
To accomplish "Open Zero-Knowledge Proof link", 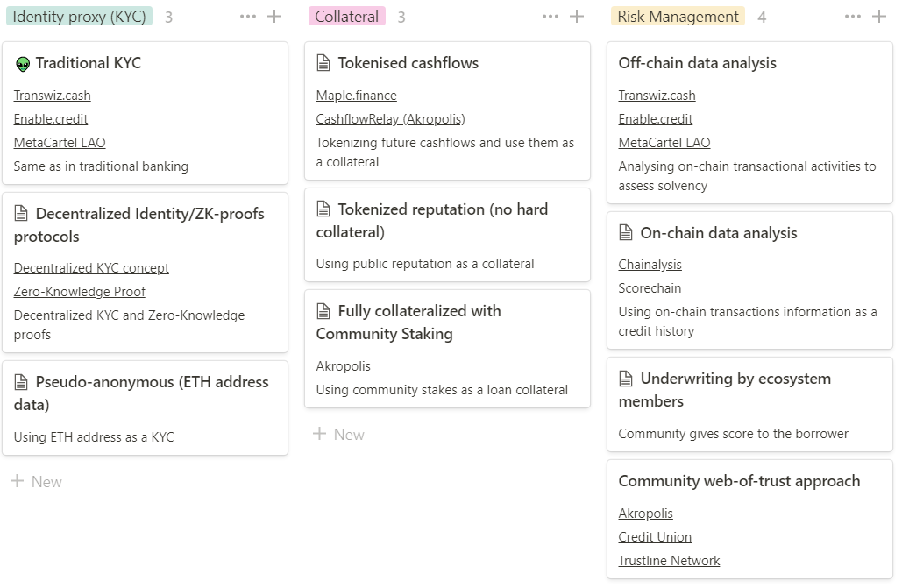I will coord(80,292).
